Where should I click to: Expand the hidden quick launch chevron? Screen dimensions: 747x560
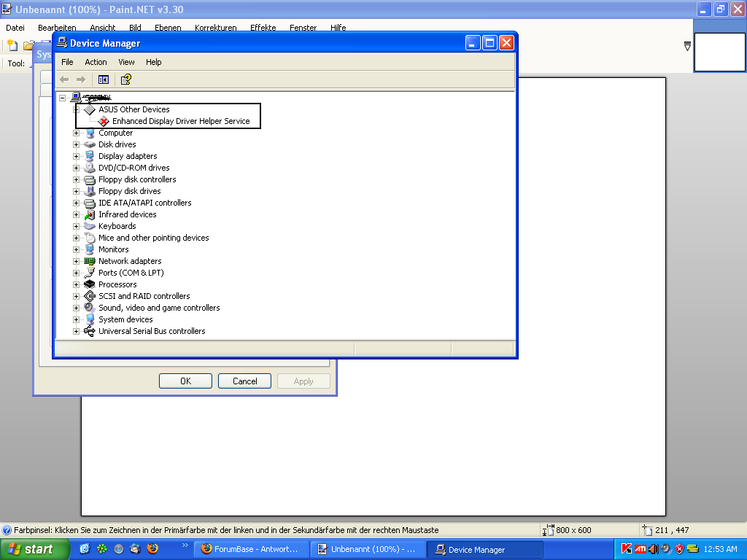tap(185, 545)
